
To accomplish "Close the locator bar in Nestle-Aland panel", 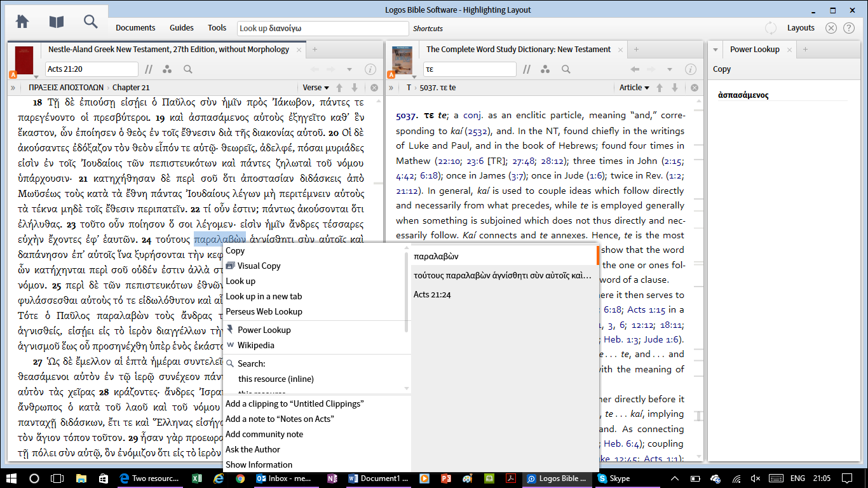I will coord(374,88).
